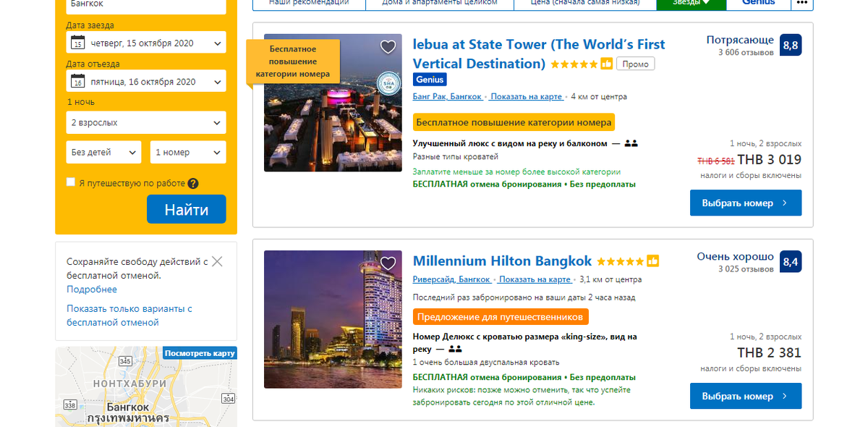Click 'Предложение для путешественников' orange tag
This screenshot has height=427, width=868.
click(501, 317)
